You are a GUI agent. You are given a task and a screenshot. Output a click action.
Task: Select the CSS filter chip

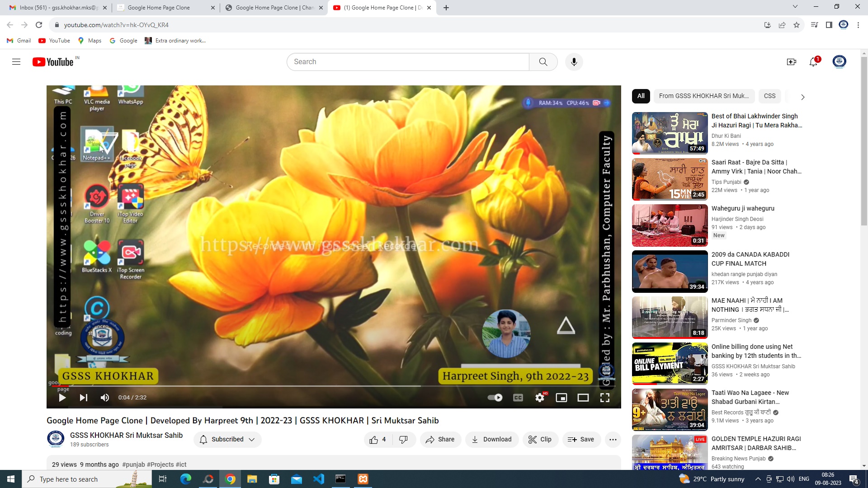click(x=769, y=96)
